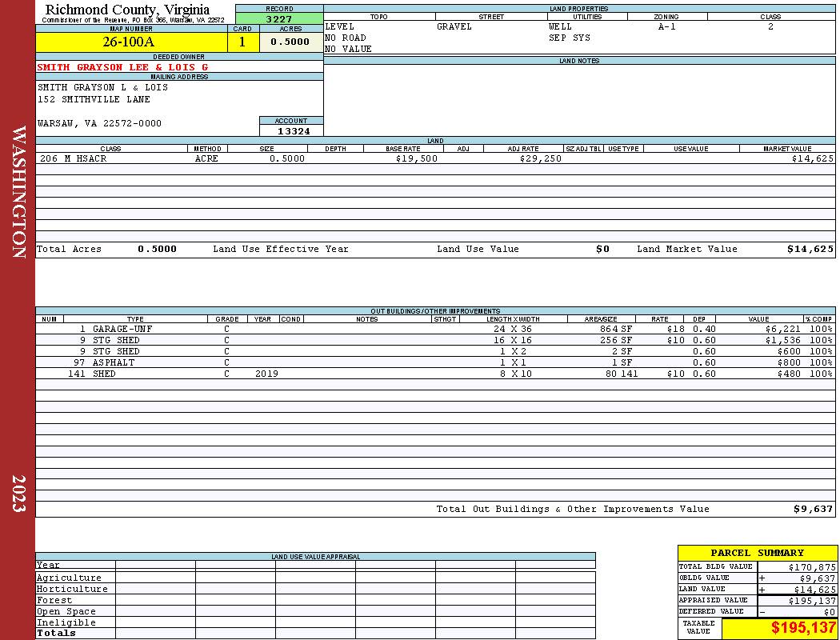Click base rate $19,500

[x=417, y=159]
